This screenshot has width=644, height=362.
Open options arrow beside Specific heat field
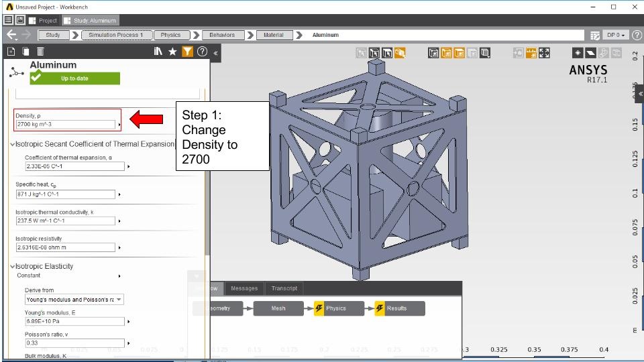(x=119, y=194)
